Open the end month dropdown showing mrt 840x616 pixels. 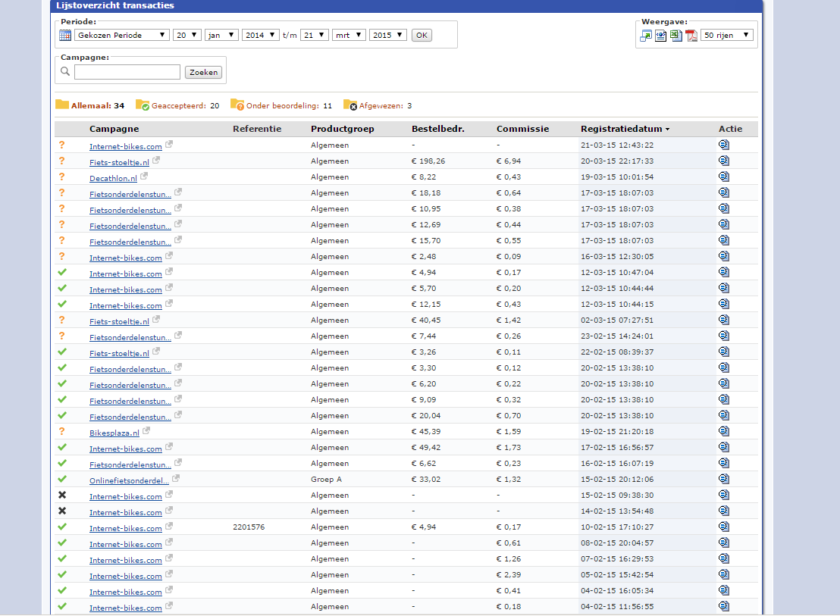[x=349, y=36]
